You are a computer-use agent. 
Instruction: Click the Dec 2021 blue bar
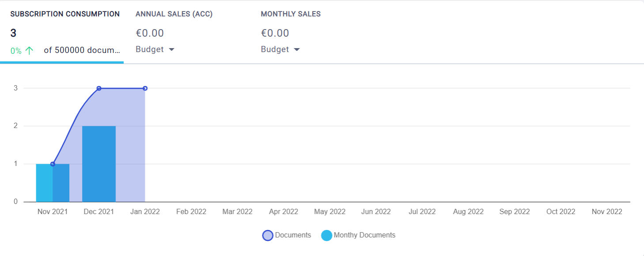coord(99,164)
